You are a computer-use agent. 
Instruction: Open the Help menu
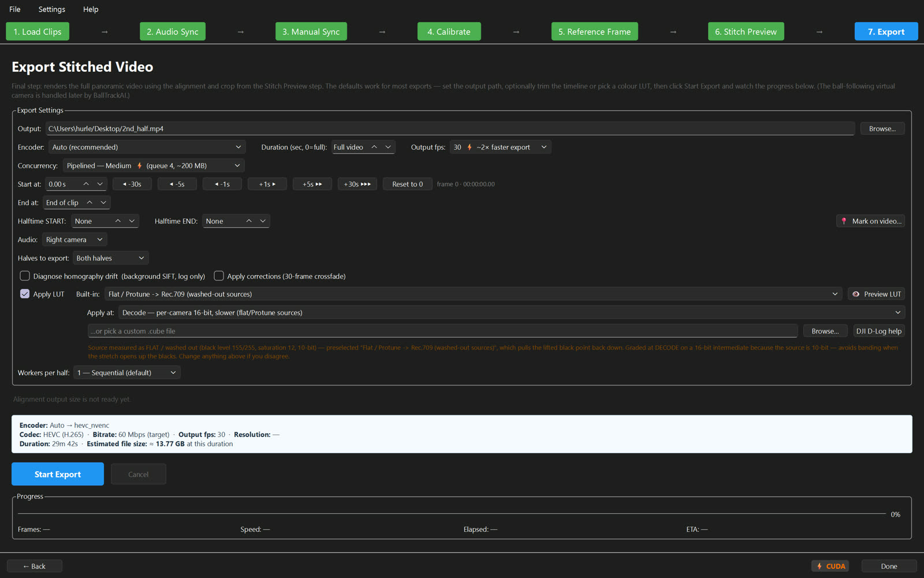tap(91, 9)
